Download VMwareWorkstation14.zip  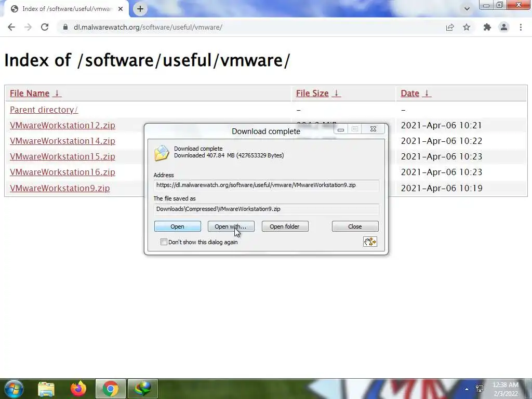62,141
